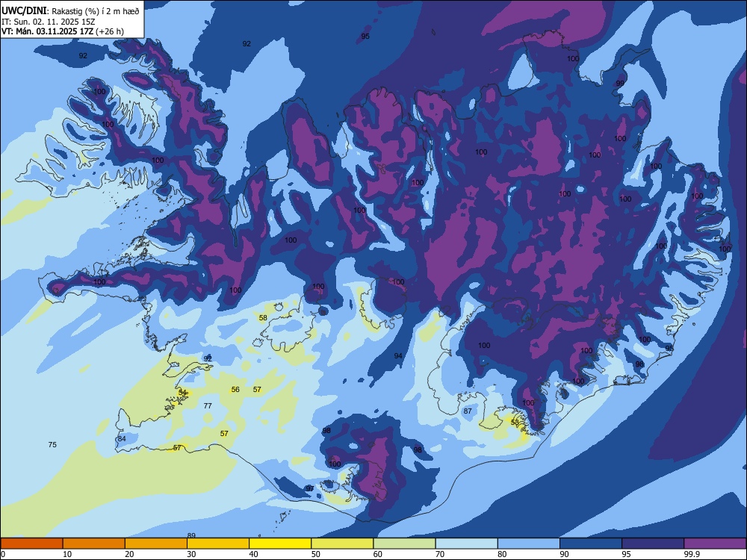Click the '99' humidity value in the northeast
This screenshot has height=560, width=747.
coord(620,83)
